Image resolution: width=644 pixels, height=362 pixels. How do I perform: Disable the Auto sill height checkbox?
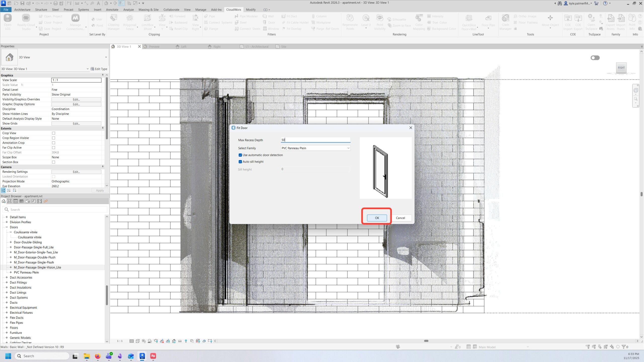click(240, 162)
